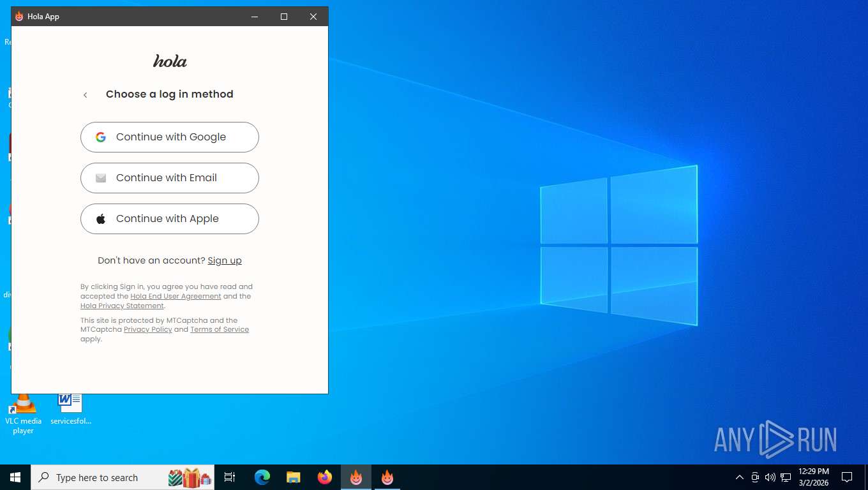Open the notification center icon
The width and height of the screenshot is (868, 490).
pyautogui.click(x=847, y=477)
